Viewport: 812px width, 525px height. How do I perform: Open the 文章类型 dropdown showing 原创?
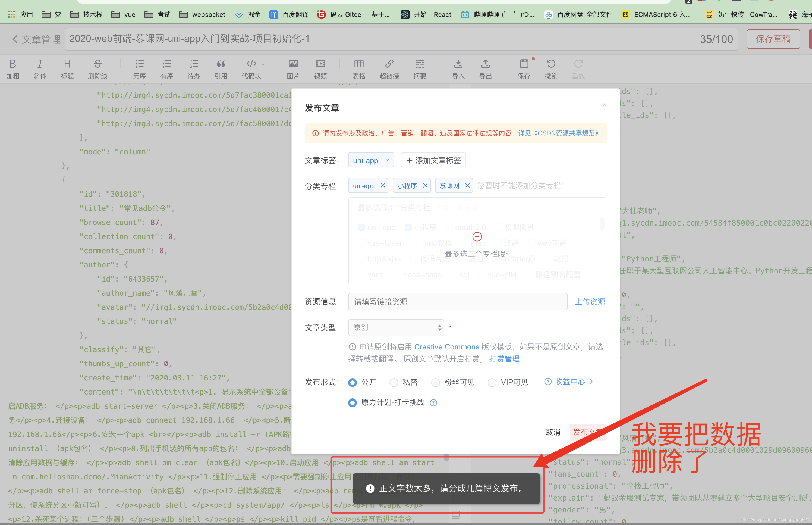pos(396,328)
